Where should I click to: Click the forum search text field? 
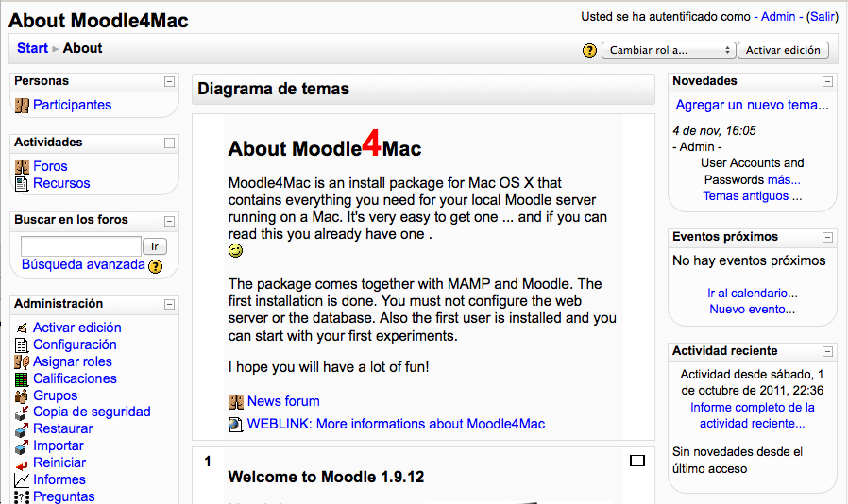80,246
